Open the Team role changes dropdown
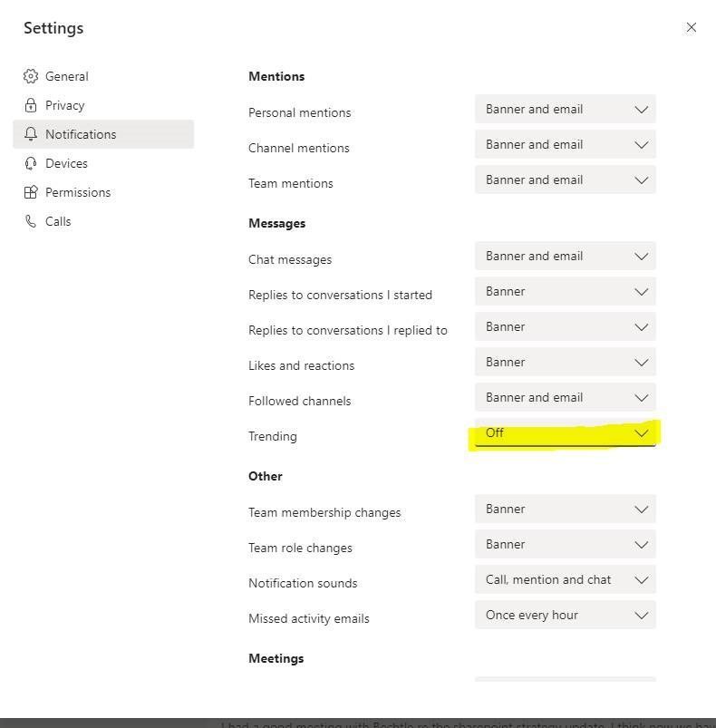This screenshot has width=716, height=728. [x=566, y=544]
